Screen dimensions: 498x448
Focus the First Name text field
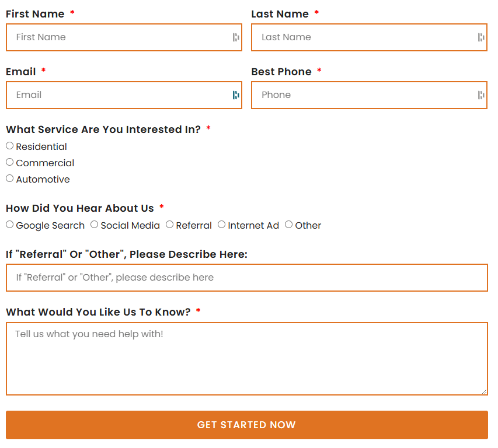(117, 37)
